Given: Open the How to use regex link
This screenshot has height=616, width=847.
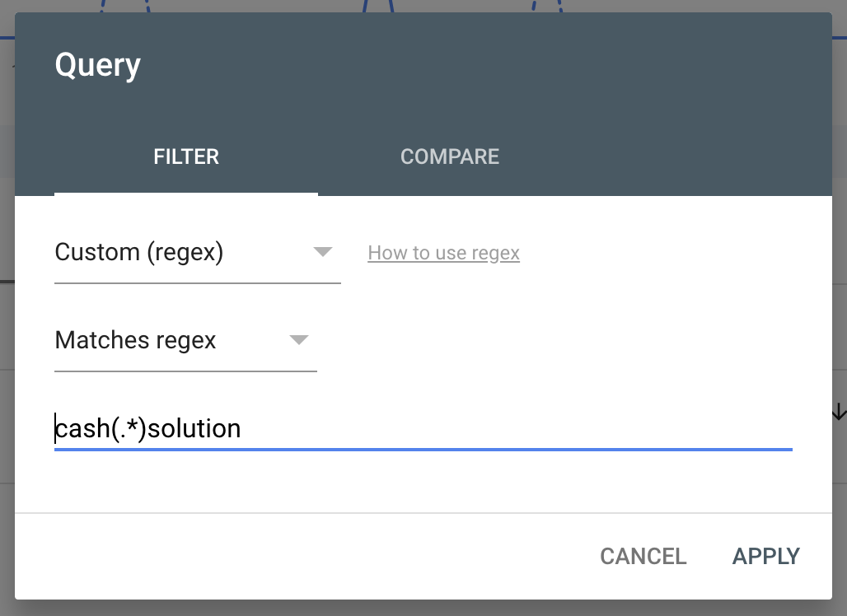Looking at the screenshot, I should 443,253.
